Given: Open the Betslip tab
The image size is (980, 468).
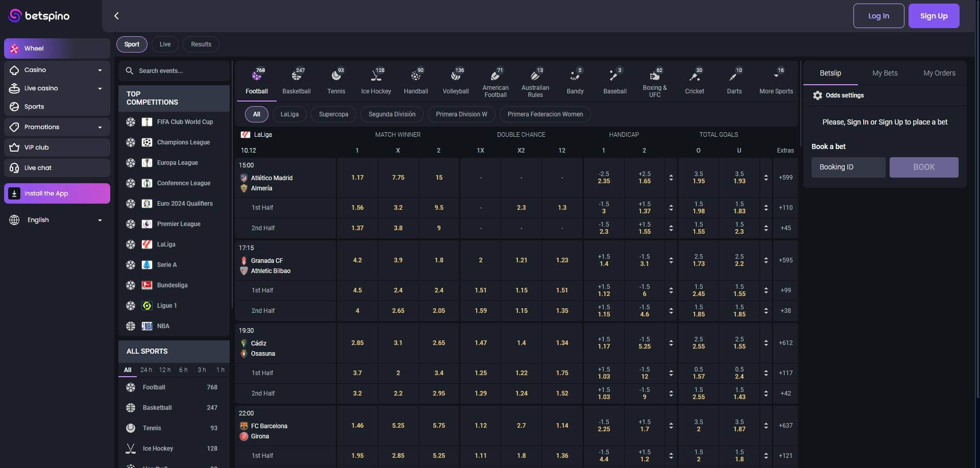Looking at the screenshot, I should [830, 73].
